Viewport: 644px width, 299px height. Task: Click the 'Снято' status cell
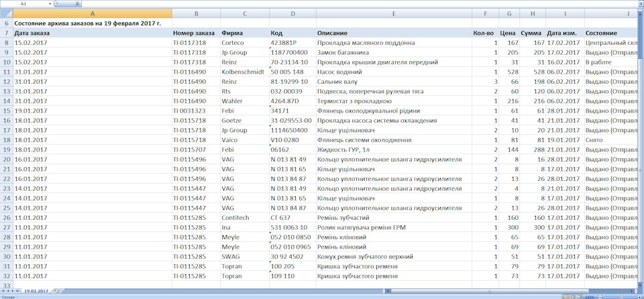click(611, 140)
